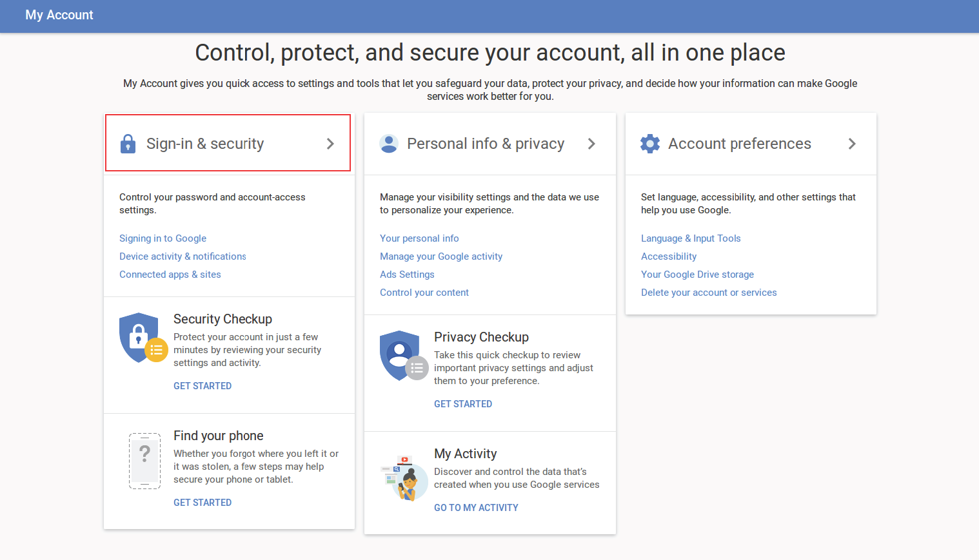Expand Sign-in & security via chevron arrow
The image size is (979, 560).
pyautogui.click(x=330, y=144)
